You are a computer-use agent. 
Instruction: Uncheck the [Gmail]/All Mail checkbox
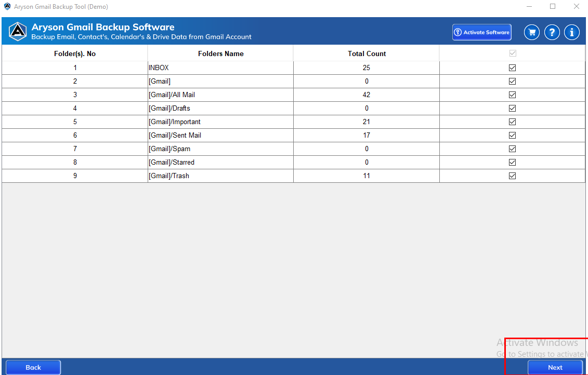point(512,95)
